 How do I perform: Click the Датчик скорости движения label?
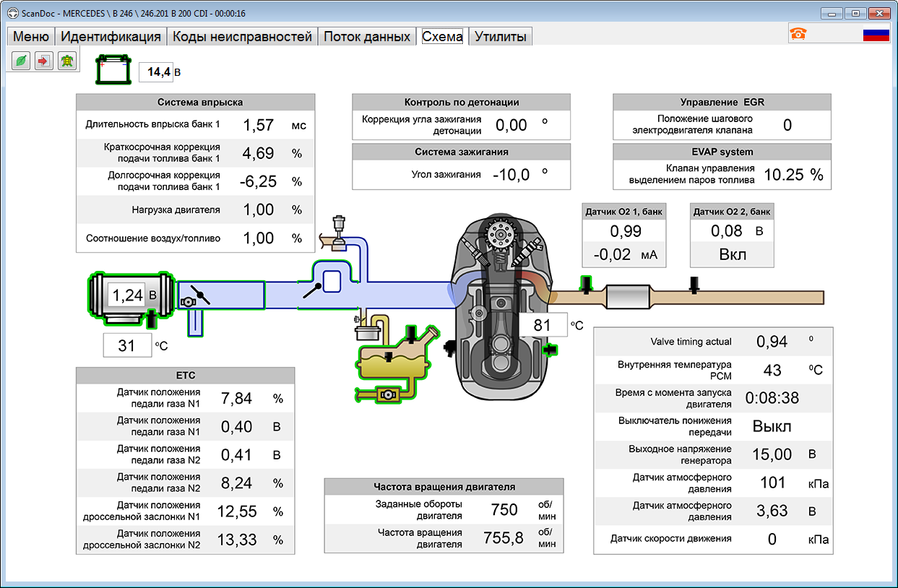pos(671,538)
